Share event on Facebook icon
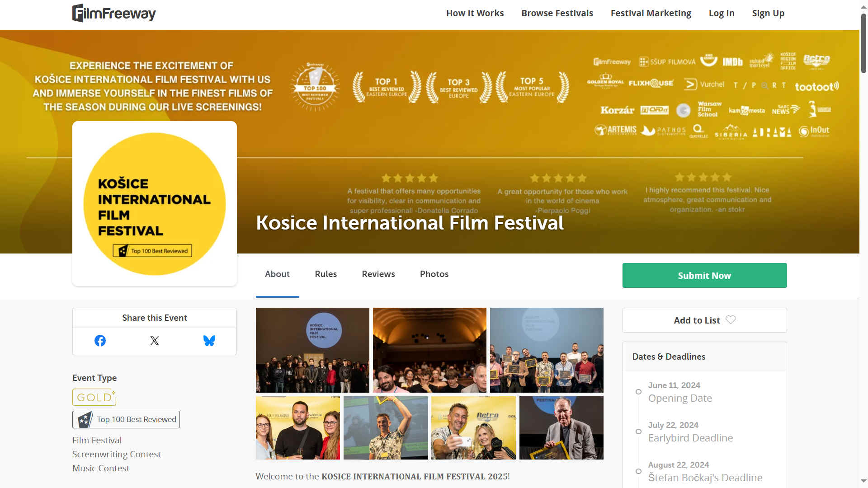The width and height of the screenshot is (868, 488). pyautogui.click(x=100, y=341)
